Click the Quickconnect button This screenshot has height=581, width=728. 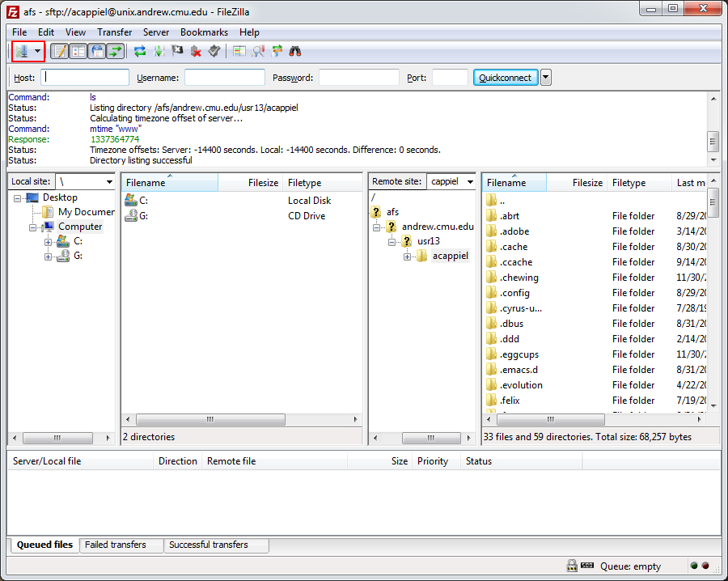[x=505, y=78]
